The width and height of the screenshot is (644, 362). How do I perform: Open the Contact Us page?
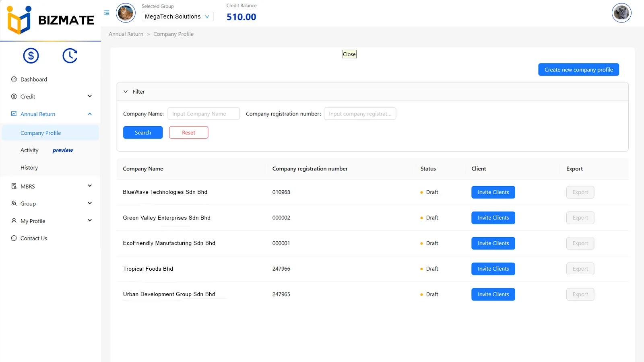[x=34, y=239]
